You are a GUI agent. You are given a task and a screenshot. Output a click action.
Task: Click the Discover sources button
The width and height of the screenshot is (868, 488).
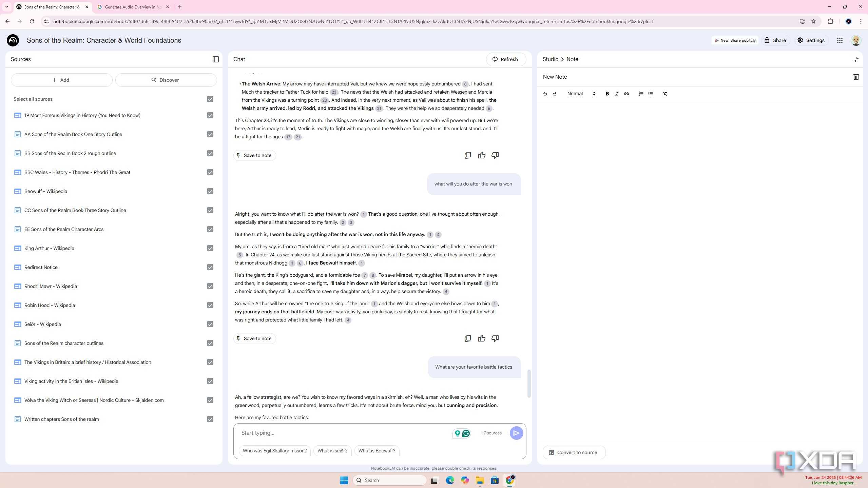tap(166, 80)
